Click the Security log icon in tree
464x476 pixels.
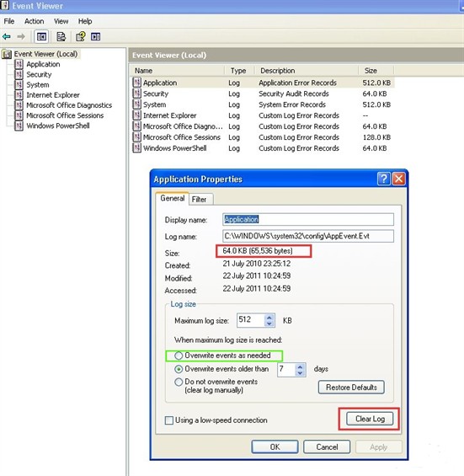(x=19, y=75)
